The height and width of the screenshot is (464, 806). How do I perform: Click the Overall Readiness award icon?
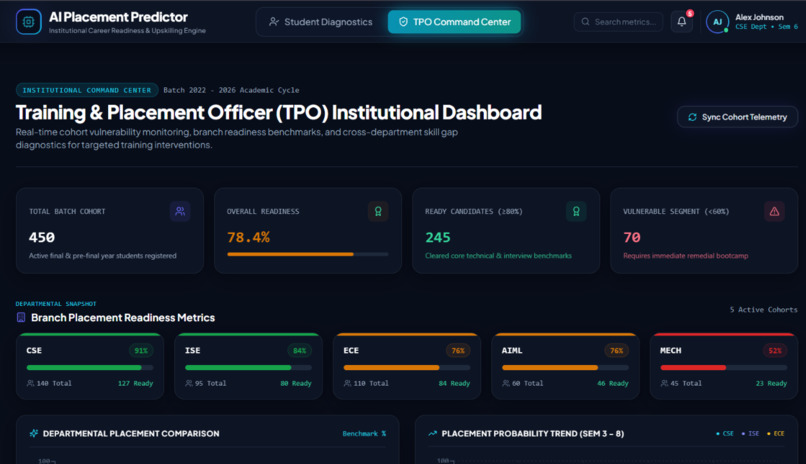[378, 211]
